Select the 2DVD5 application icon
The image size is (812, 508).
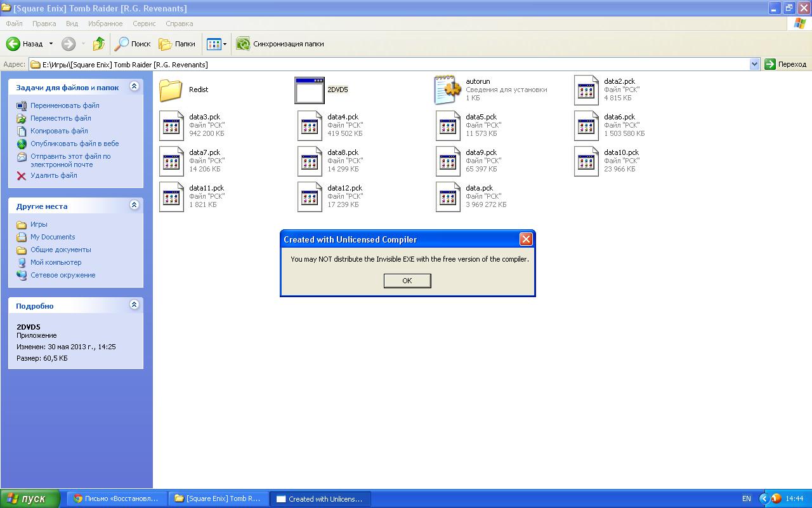pos(310,90)
